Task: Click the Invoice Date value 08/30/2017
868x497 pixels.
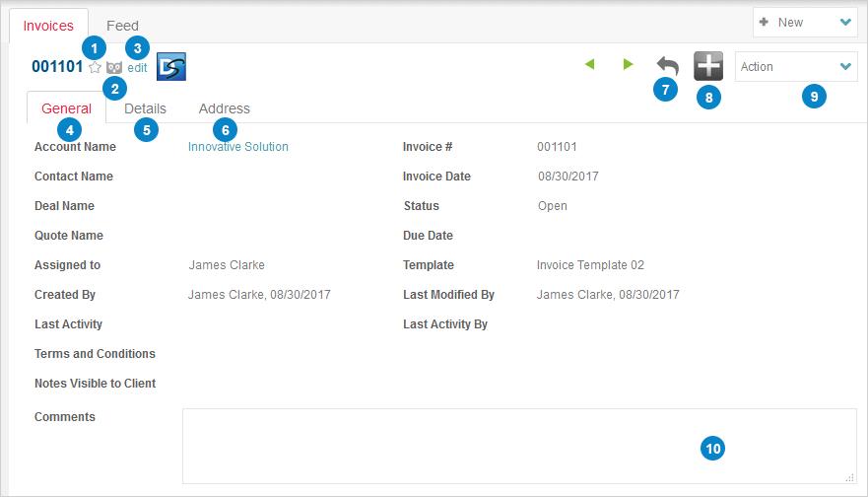Action: pos(568,177)
